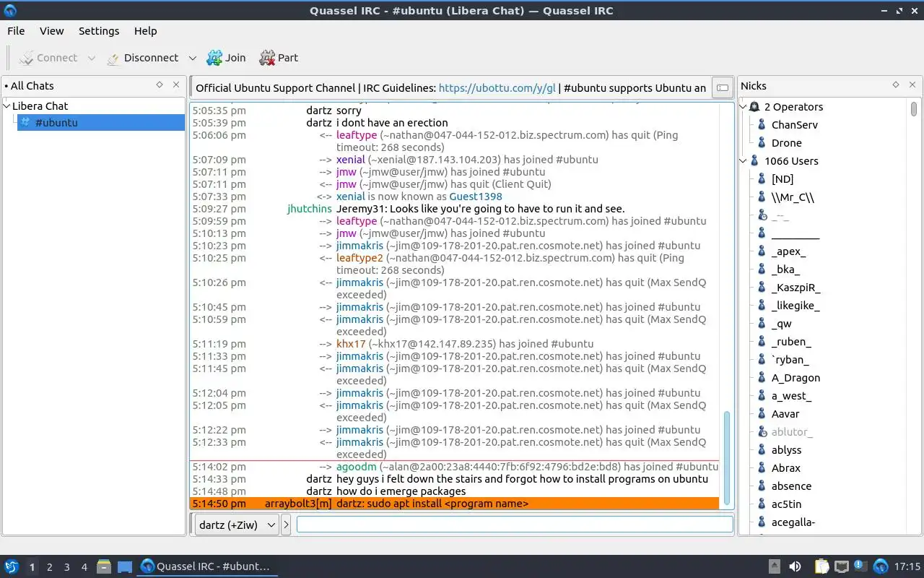
Task: Switch to virtual desktop 2
Action: click(49, 567)
